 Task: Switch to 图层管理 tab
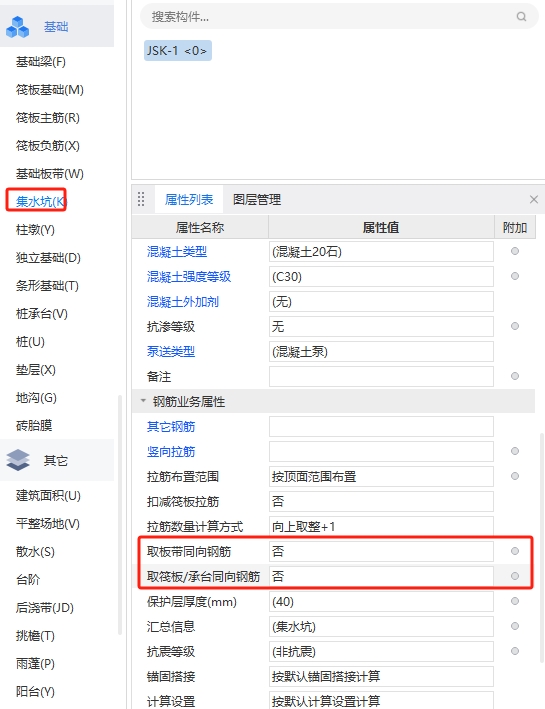click(x=257, y=199)
